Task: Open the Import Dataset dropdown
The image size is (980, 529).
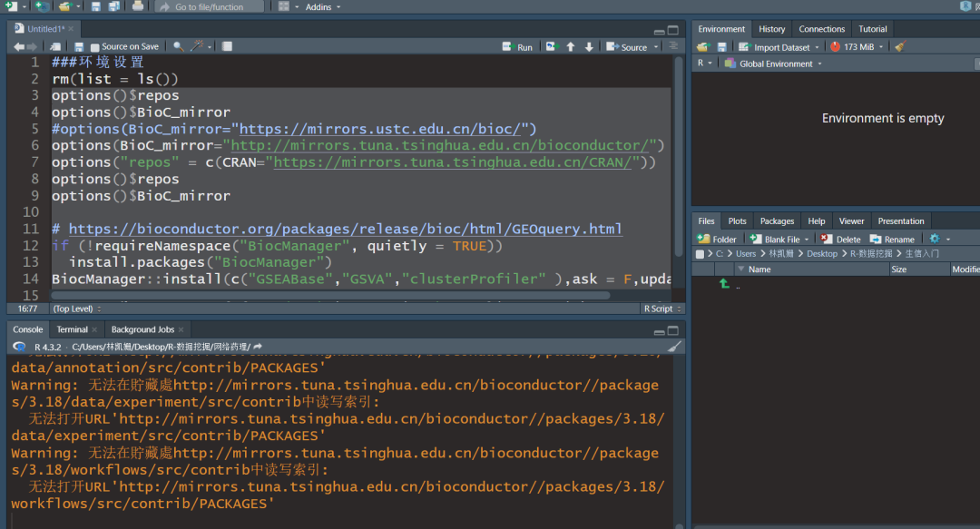Action: click(x=779, y=47)
